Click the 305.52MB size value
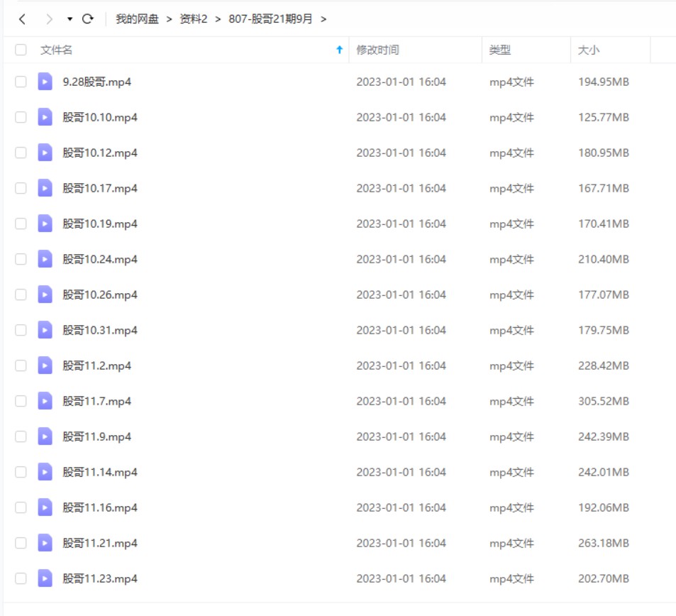676x616 pixels. 604,401
